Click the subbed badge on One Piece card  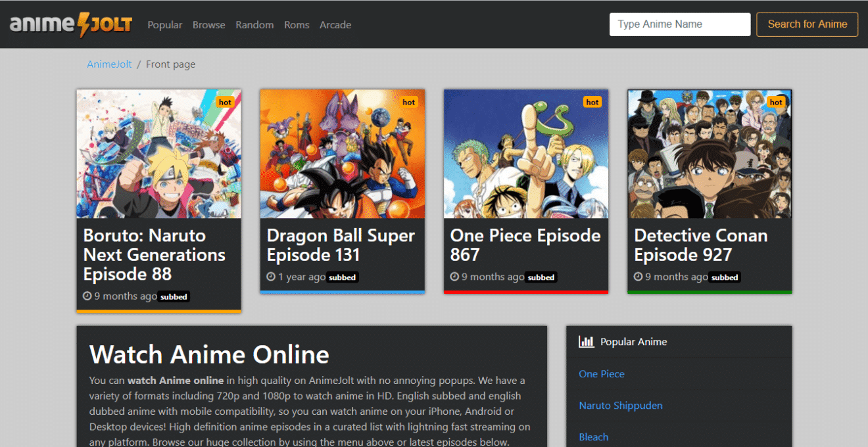tap(541, 277)
